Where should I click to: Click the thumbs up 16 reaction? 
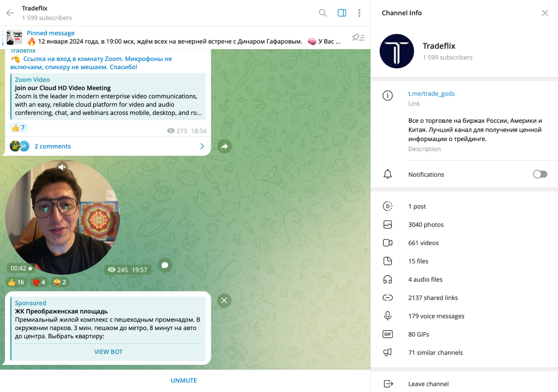coord(16,282)
